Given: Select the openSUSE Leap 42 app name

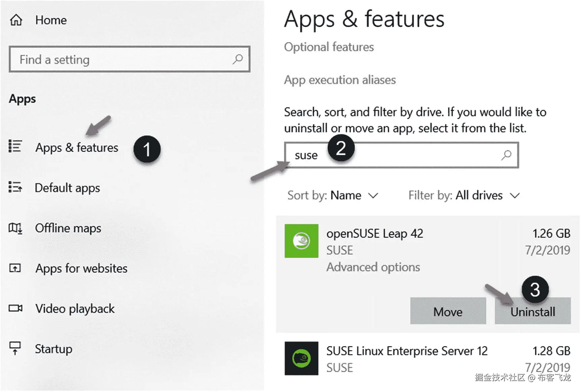Looking at the screenshot, I should (375, 234).
